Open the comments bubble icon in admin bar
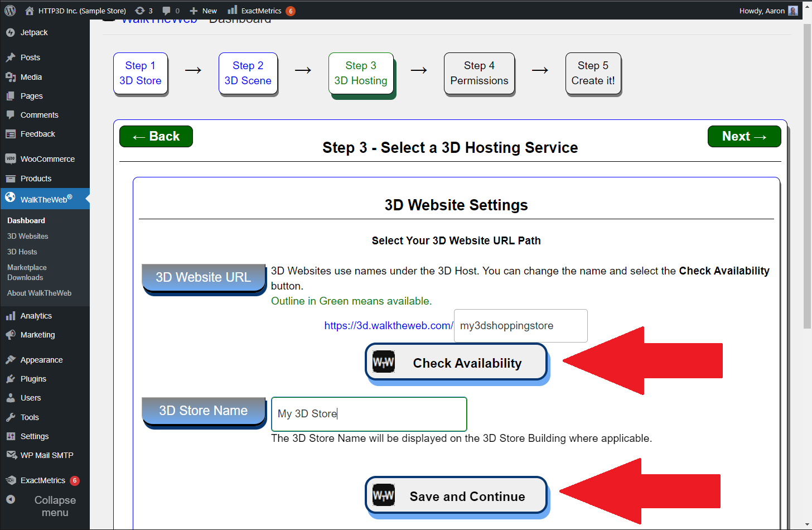 point(166,11)
